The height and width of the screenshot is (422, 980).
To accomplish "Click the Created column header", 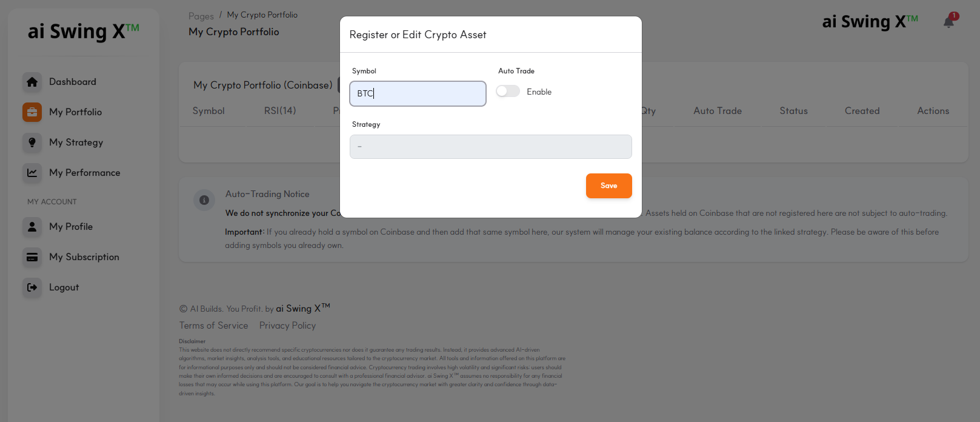I will [862, 111].
